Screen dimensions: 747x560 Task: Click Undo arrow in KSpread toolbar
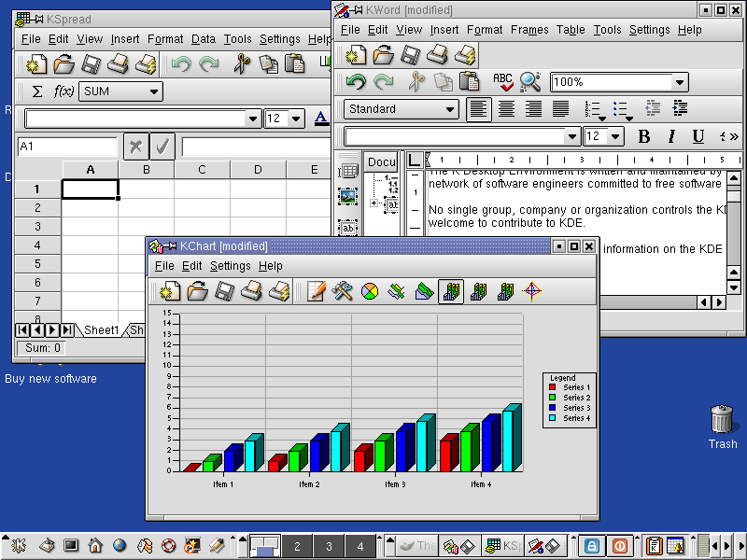tap(181, 63)
